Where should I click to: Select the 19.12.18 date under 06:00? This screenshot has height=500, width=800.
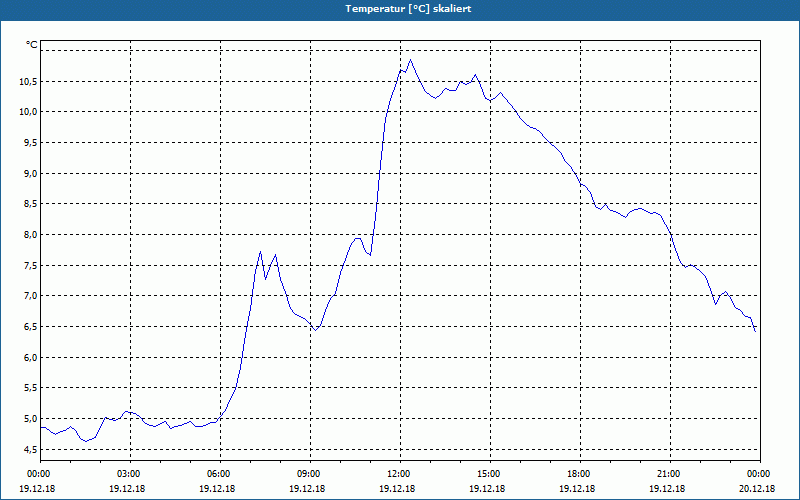point(217,489)
